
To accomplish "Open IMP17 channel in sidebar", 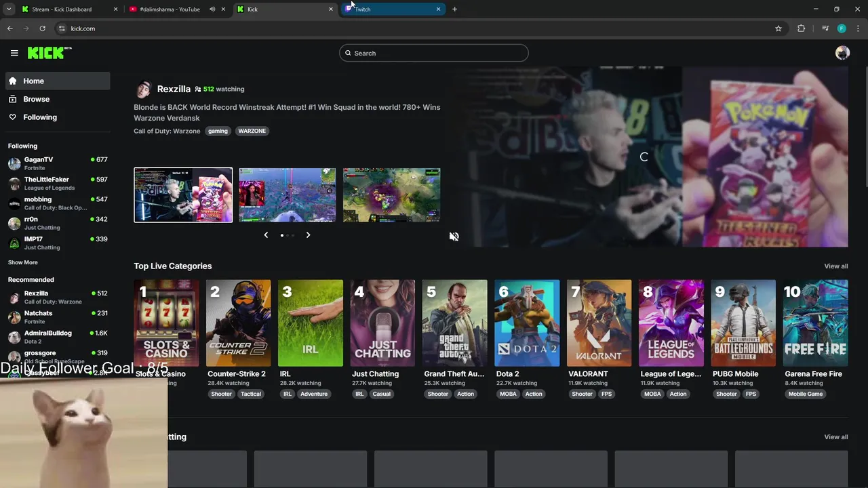I will click(58, 243).
